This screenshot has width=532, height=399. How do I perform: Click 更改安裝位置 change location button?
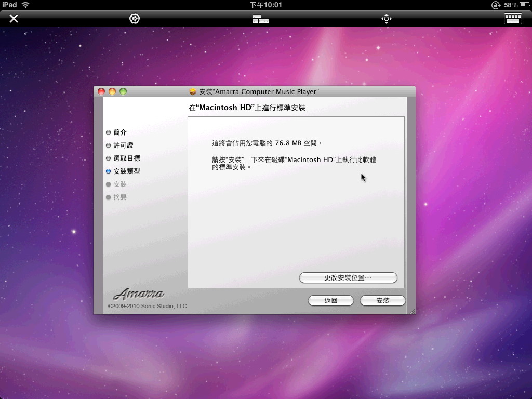coord(348,277)
